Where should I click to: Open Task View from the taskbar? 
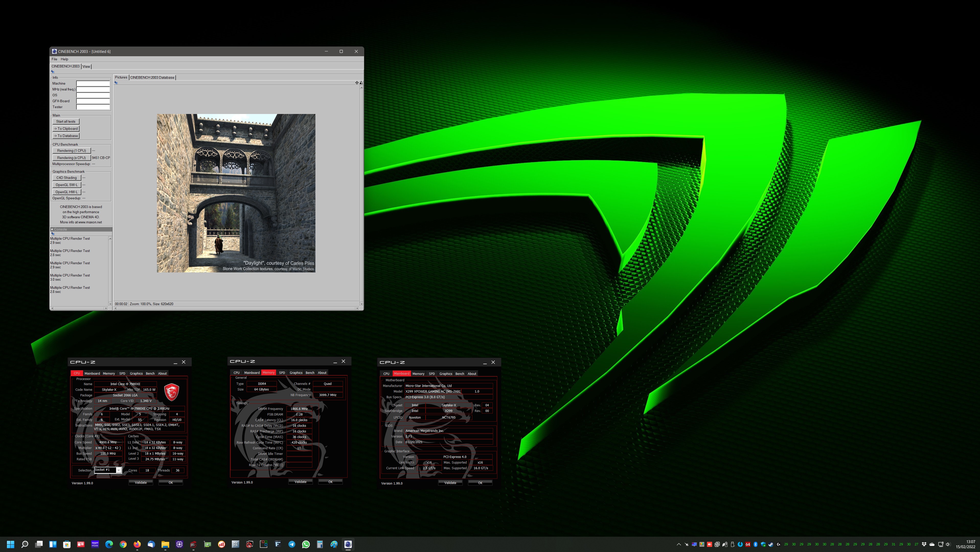pos(39,544)
